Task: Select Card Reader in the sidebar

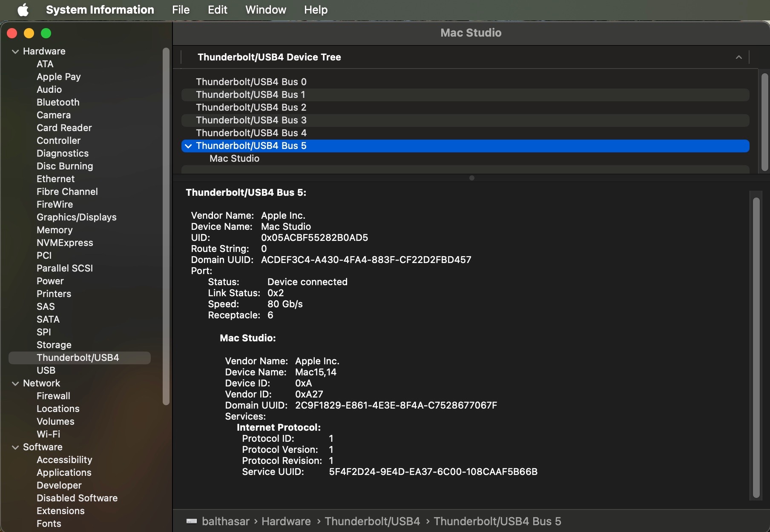Action: coord(64,128)
